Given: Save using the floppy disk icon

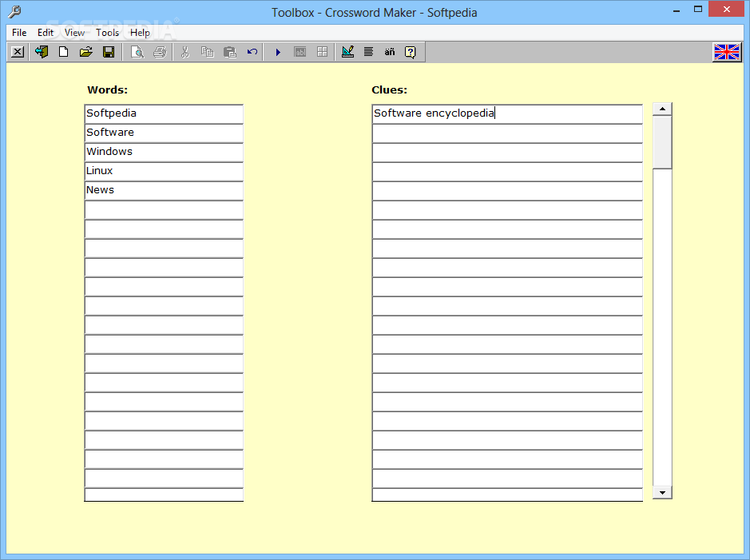Looking at the screenshot, I should (109, 52).
